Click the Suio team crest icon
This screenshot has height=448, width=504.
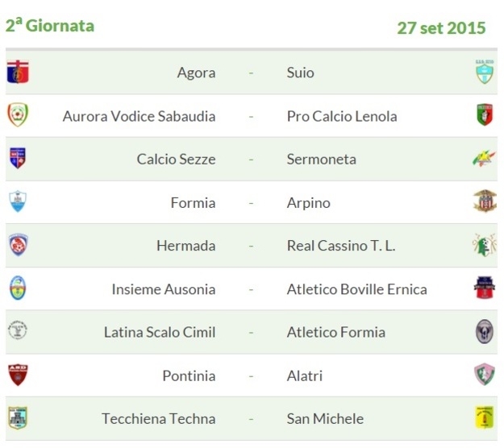pos(485,72)
